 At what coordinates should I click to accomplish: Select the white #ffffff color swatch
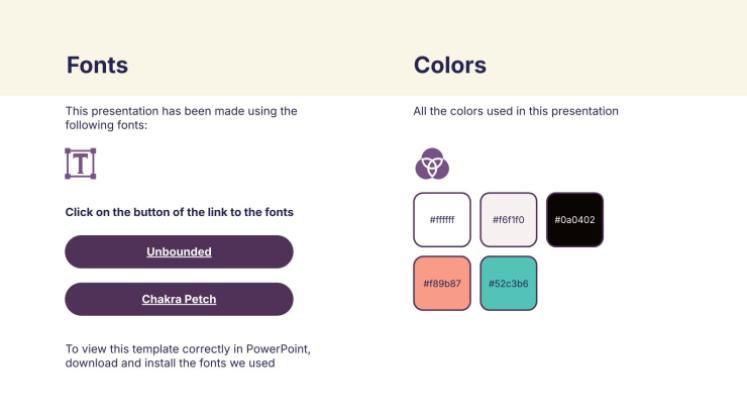tap(442, 220)
